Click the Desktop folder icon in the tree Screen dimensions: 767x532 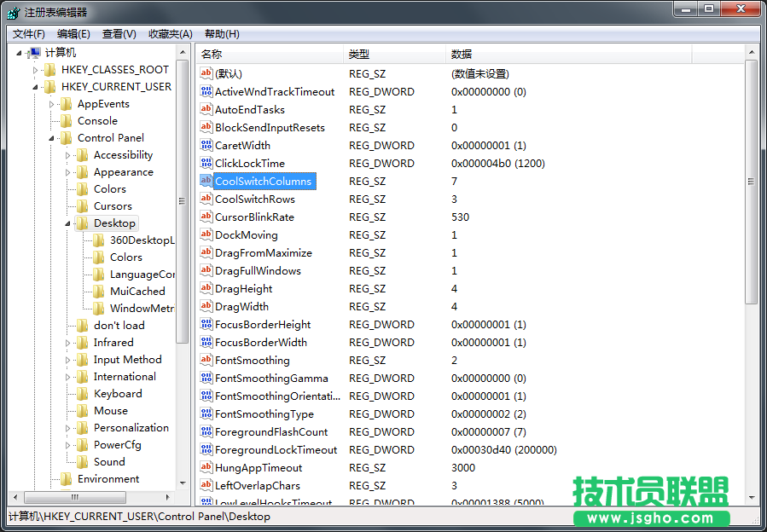(x=84, y=223)
